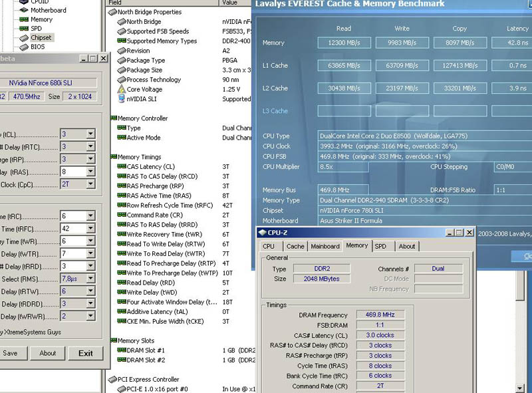Click the nVIDIA SLI icon
This screenshot has width=532, height=393.
pos(122,99)
